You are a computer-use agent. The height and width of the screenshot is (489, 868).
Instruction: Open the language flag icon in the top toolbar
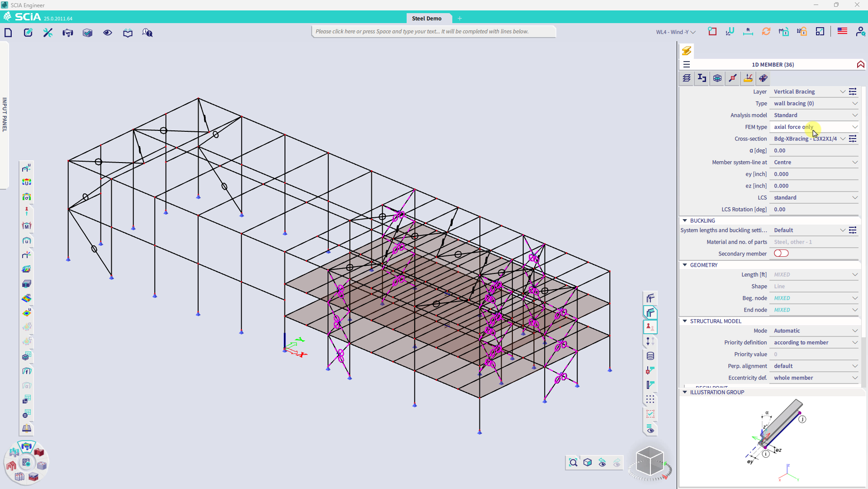point(842,31)
